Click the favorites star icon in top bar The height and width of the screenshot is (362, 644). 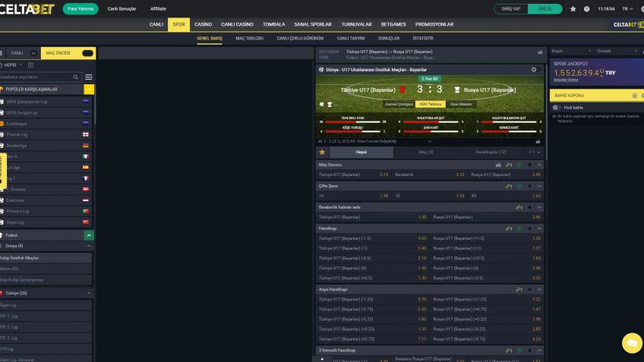pos(573,8)
